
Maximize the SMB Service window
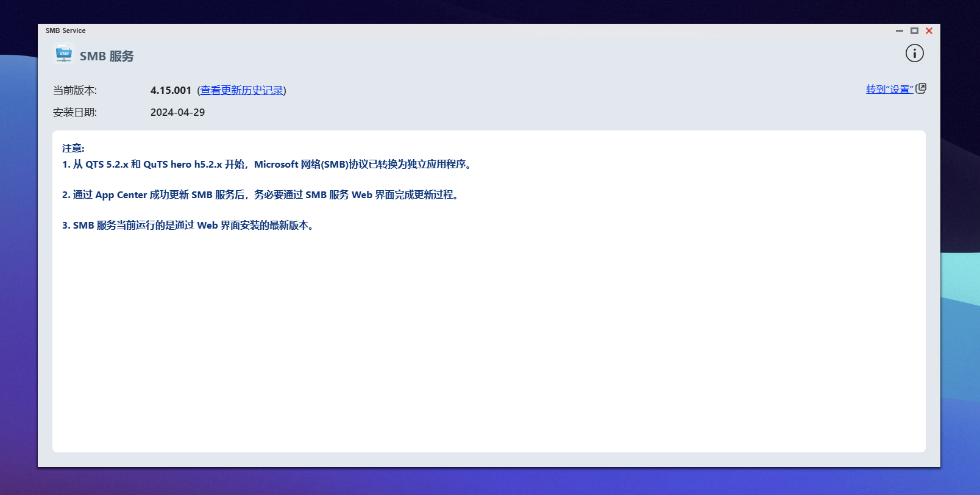(x=914, y=30)
